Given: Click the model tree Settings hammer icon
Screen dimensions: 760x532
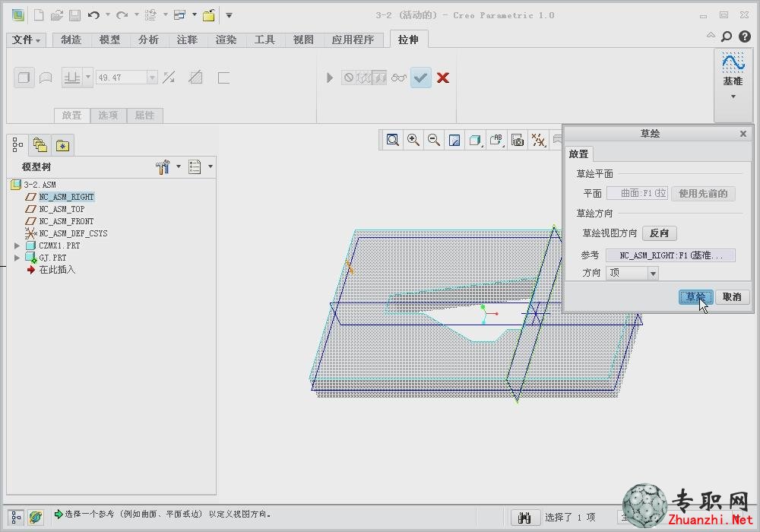Looking at the screenshot, I should [x=163, y=166].
